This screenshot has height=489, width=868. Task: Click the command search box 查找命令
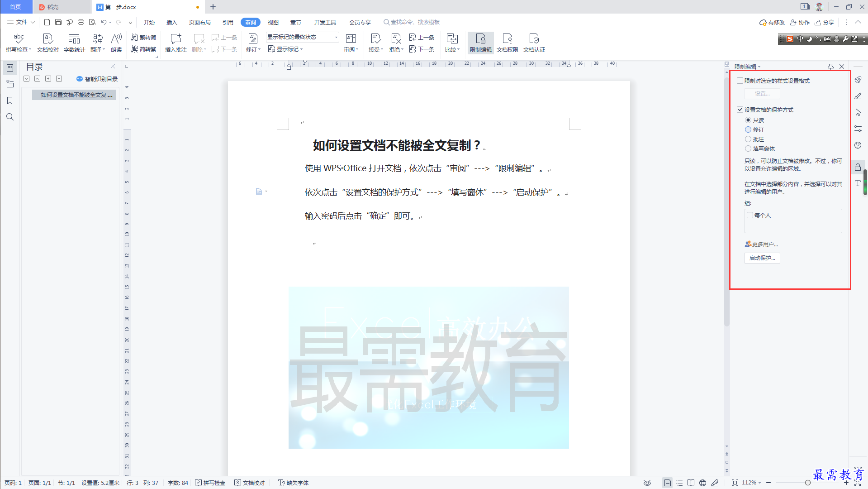(x=412, y=22)
